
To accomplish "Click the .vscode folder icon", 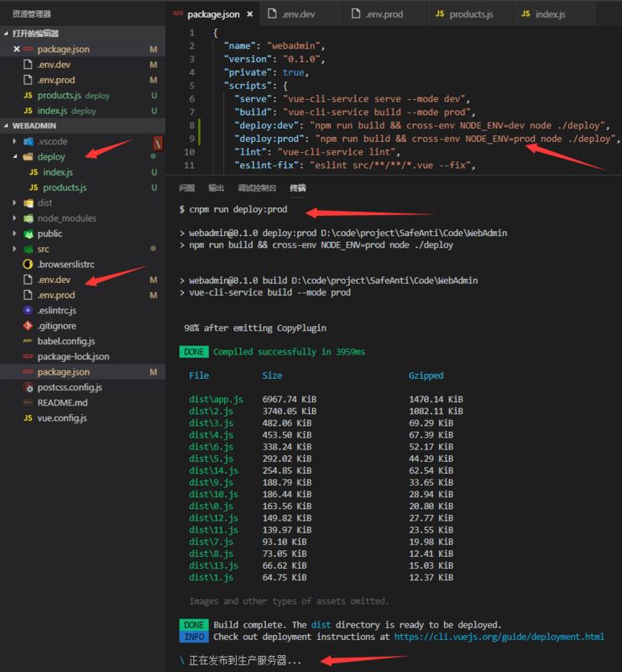I will tap(29, 141).
